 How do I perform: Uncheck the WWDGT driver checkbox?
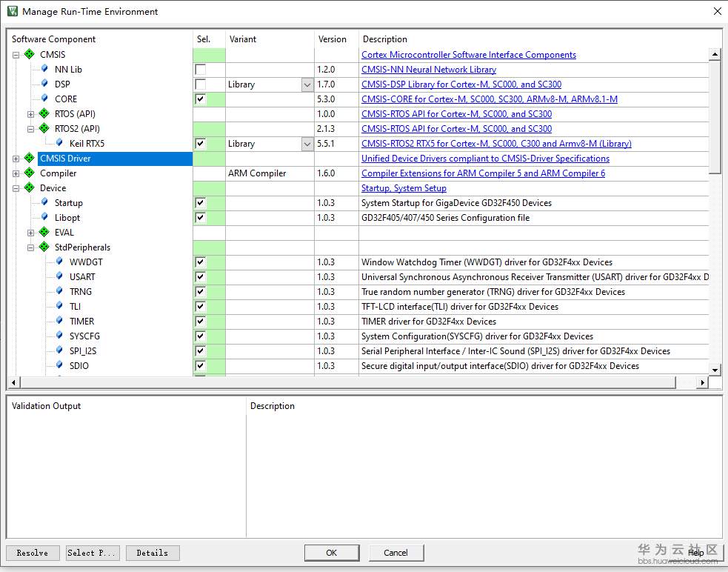(x=200, y=262)
